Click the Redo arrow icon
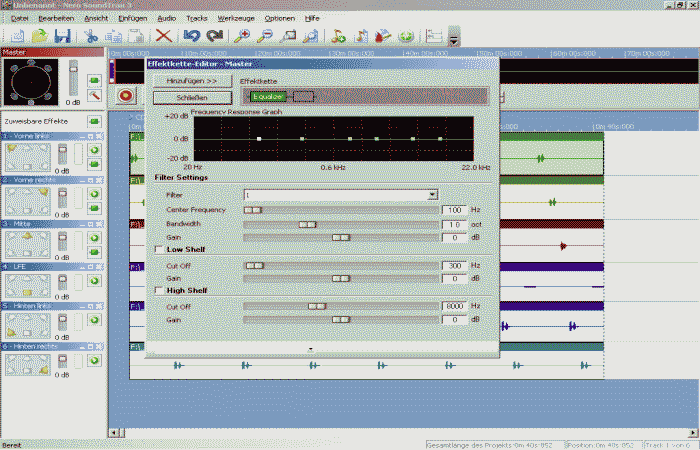 pyautogui.click(x=214, y=37)
